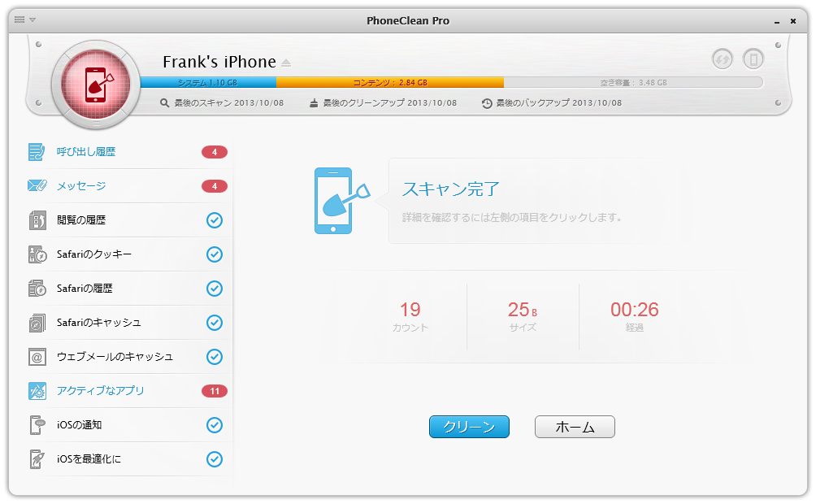Click the Safariのキャッシュ icon
The height and width of the screenshot is (504, 816).
pos(37,323)
